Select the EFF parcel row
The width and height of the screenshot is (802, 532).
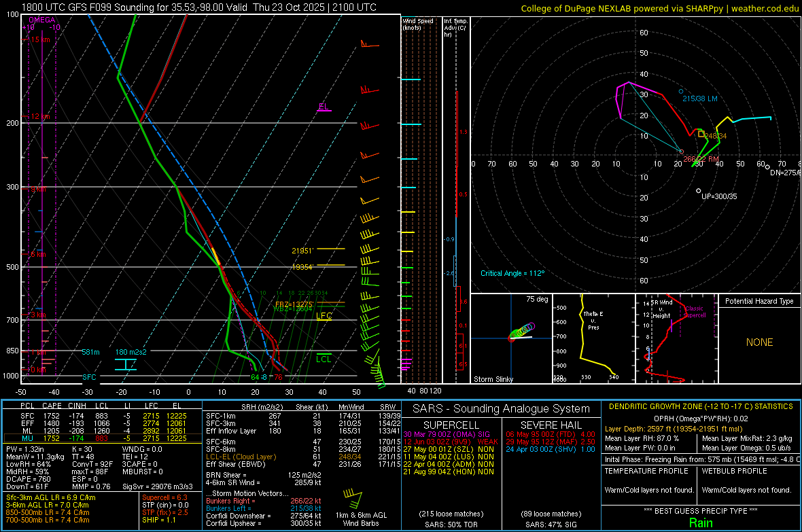tap(103, 423)
